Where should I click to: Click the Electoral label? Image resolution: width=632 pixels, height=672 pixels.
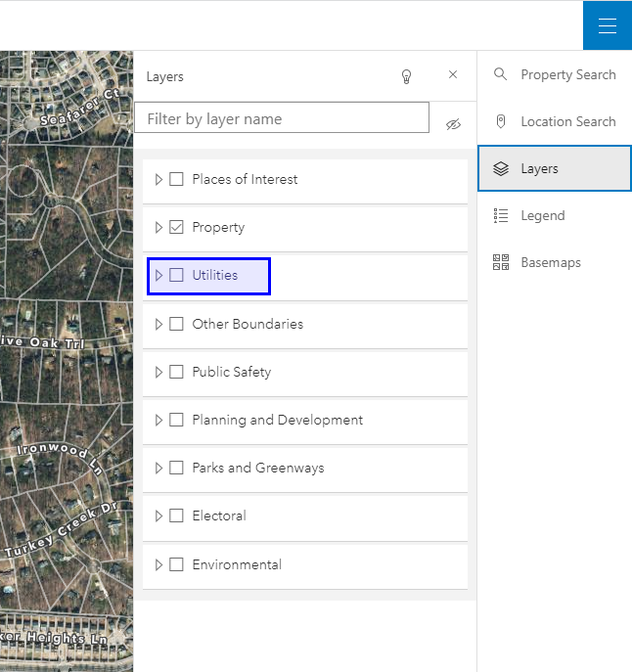click(x=219, y=516)
